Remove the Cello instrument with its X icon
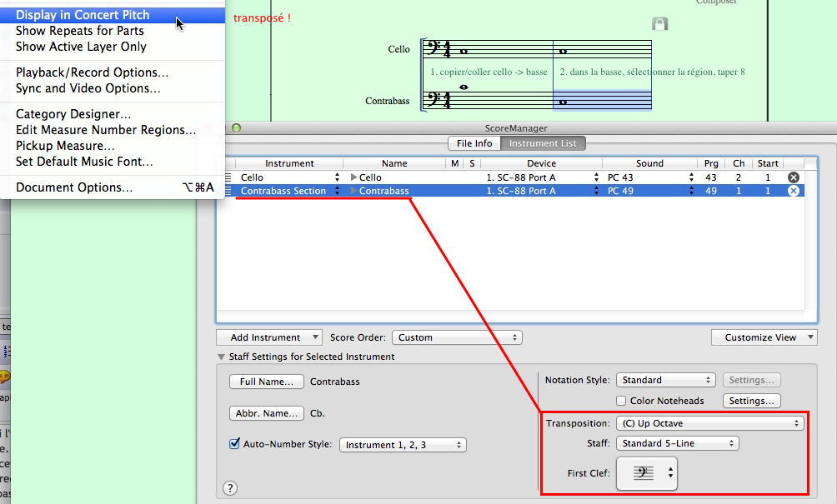Viewport: 837px width, 504px height. [794, 177]
